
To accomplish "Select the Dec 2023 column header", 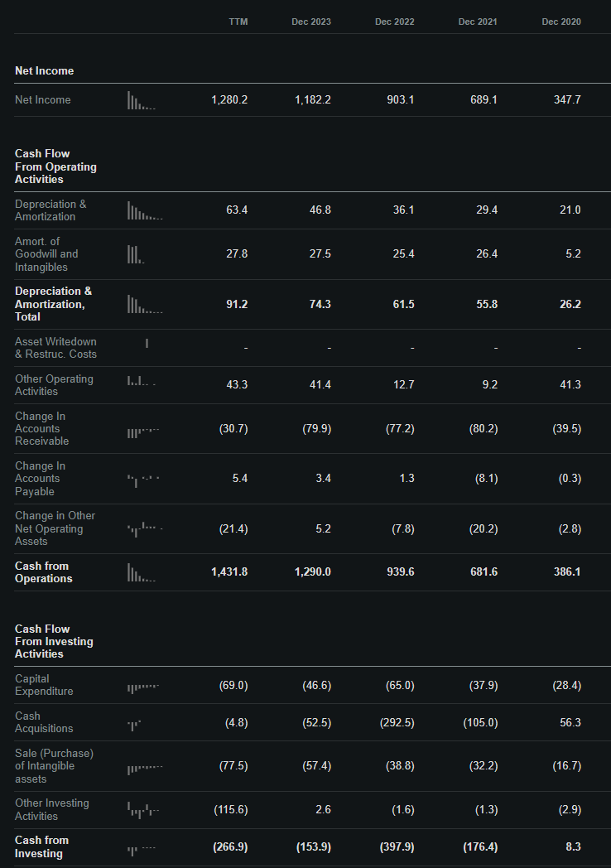I will click(x=310, y=22).
